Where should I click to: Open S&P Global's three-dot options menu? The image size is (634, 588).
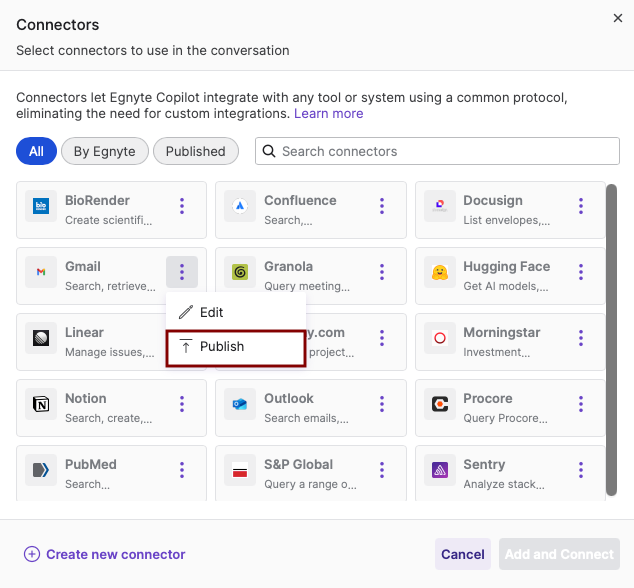point(382,470)
